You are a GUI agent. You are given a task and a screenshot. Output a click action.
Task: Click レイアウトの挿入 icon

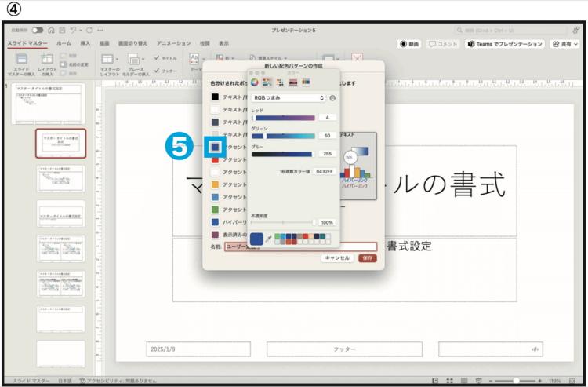(x=47, y=59)
